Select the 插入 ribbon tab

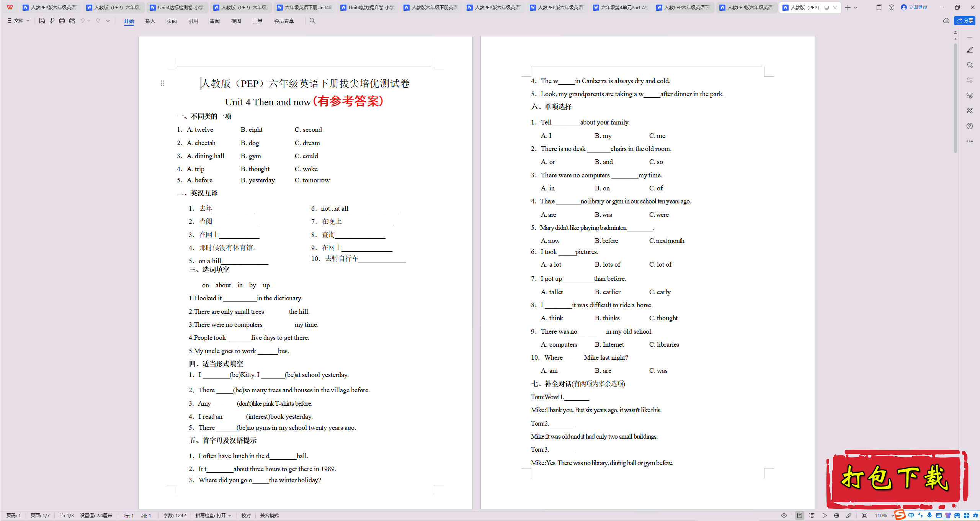[x=150, y=21]
